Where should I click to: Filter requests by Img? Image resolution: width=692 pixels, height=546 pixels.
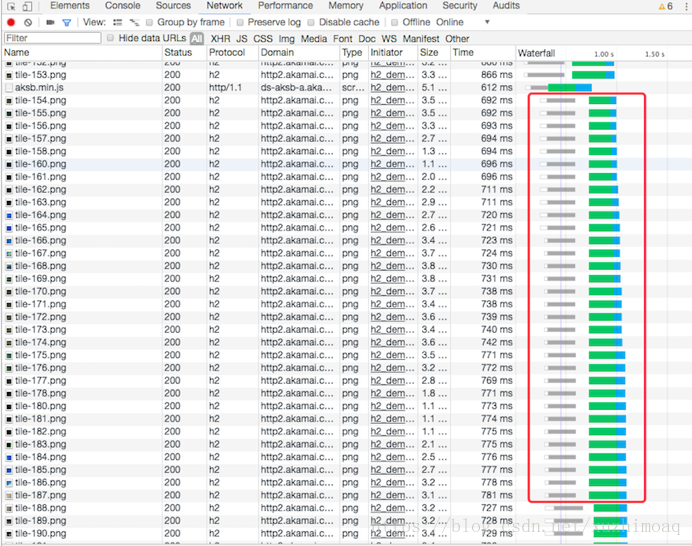pyautogui.click(x=286, y=39)
